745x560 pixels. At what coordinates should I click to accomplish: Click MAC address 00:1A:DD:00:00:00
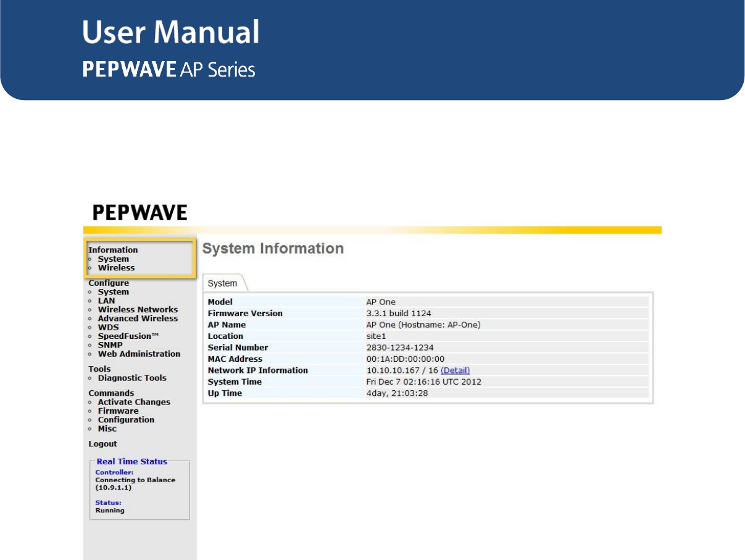[x=406, y=359]
